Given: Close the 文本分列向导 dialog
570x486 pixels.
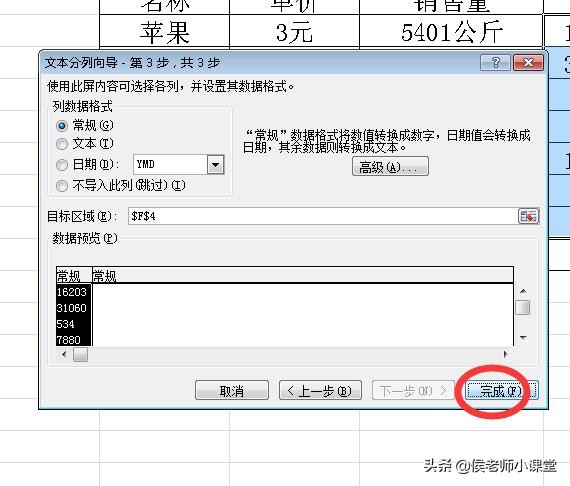Looking at the screenshot, I should tap(528, 63).
